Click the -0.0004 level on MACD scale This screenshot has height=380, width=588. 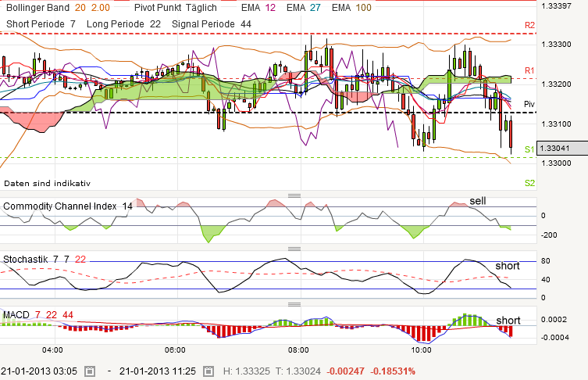554,337
